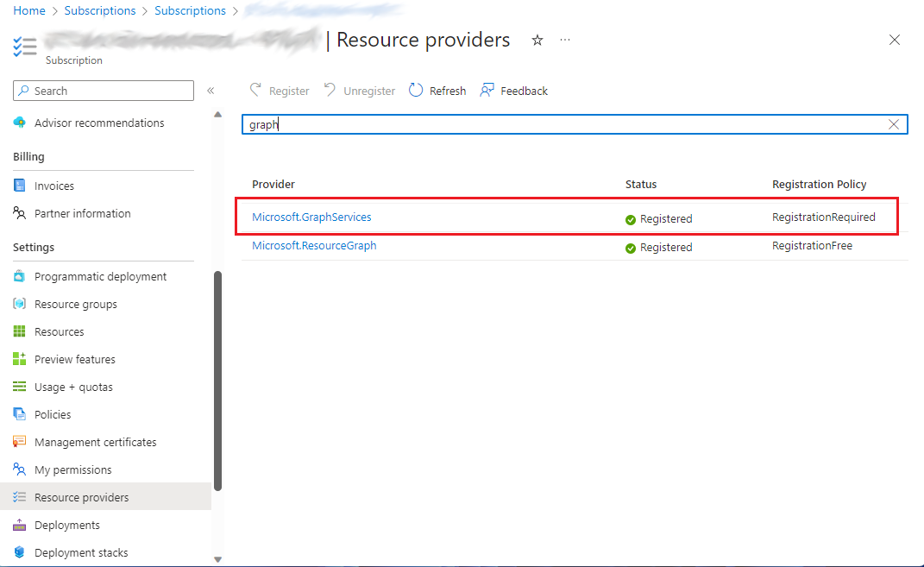This screenshot has height=567, width=924.
Task: Click the sidebar Search input field
Action: click(104, 90)
